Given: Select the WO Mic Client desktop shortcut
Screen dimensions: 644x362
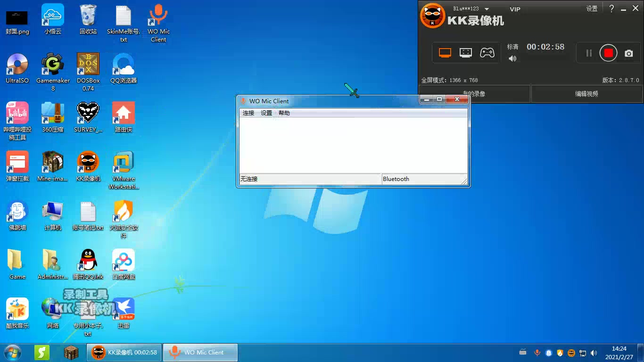Looking at the screenshot, I should pyautogui.click(x=158, y=24).
